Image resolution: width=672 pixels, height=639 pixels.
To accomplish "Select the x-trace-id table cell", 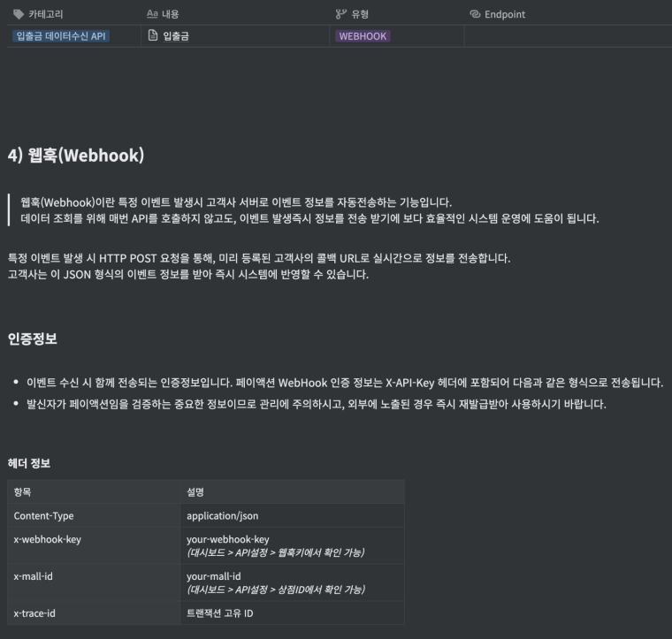I will point(35,612).
